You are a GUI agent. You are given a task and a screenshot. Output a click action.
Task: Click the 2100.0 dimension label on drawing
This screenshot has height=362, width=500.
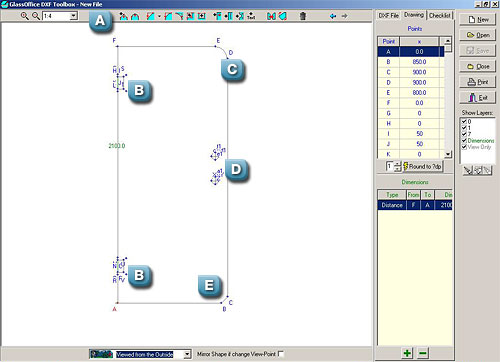pos(117,146)
